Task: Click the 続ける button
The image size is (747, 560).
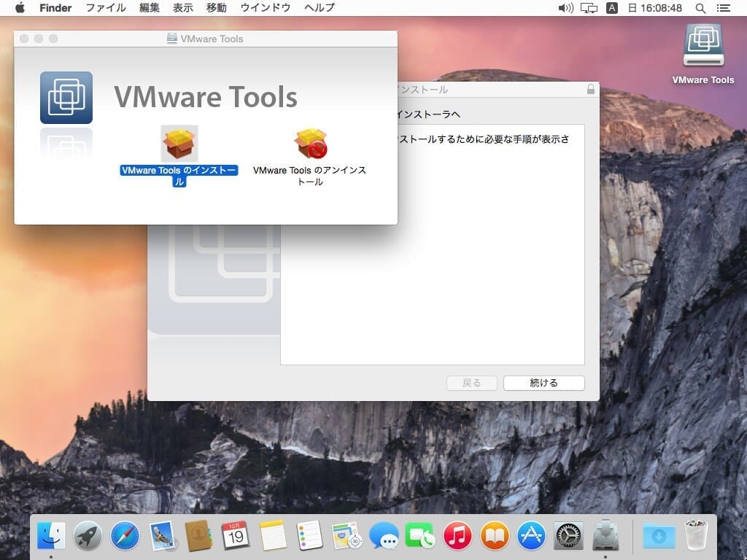Action: click(x=543, y=383)
